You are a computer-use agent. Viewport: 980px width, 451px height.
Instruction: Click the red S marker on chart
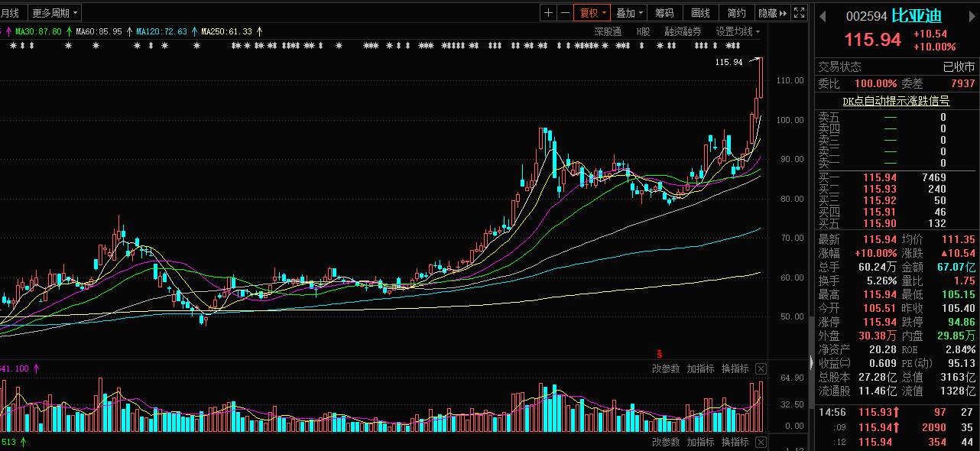pyautogui.click(x=659, y=354)
